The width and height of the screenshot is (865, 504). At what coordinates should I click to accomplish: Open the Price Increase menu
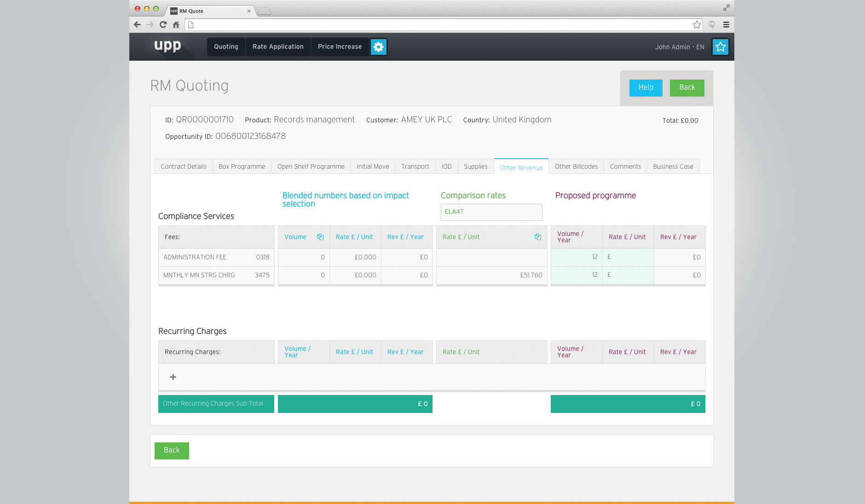click(x=340, y=47)
